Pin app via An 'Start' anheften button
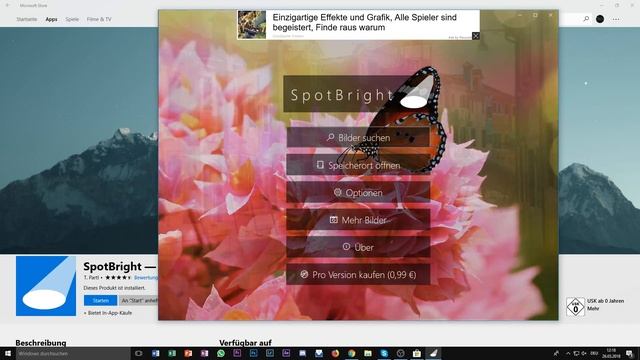The height and width of the screenshot is (360, 640). (139, 300)
